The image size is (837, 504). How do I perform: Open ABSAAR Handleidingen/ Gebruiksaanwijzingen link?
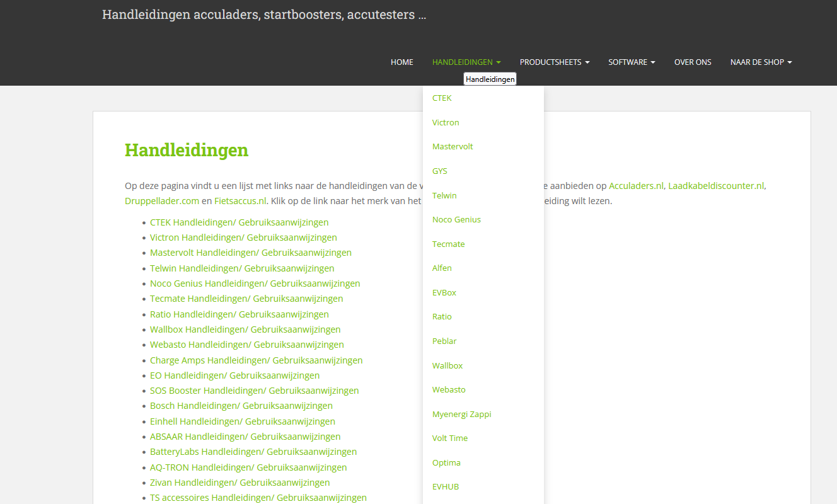point(245,437)
